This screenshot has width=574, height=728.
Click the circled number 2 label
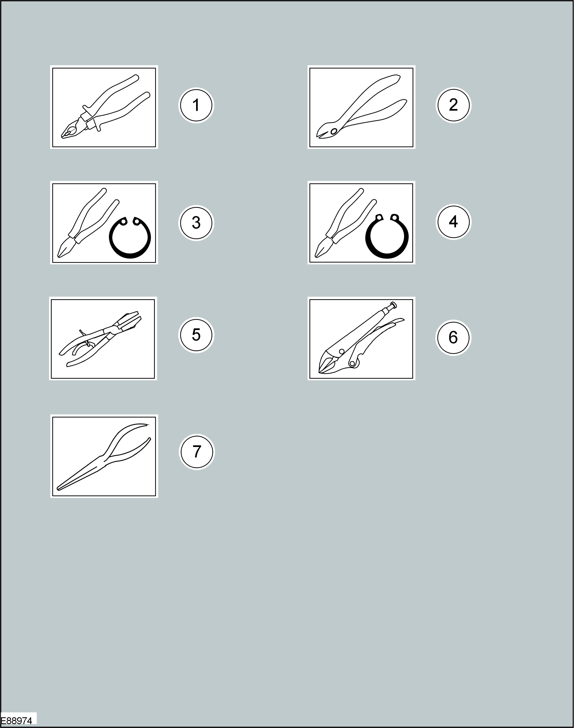(453, 105)
